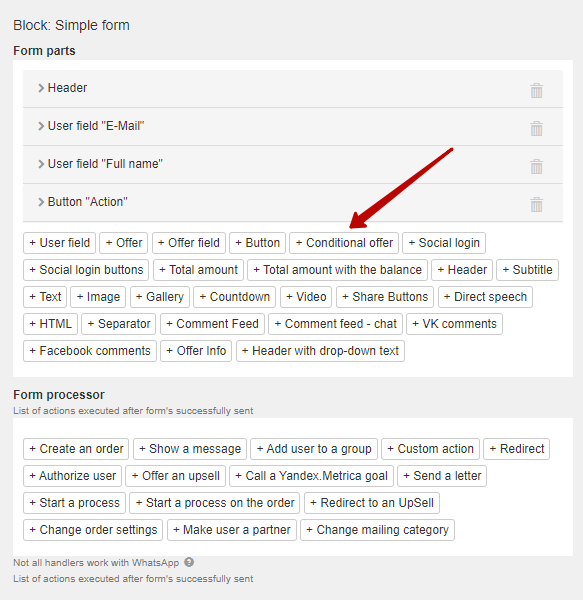Viewport: 583px width, 600px height.
Task: Add Call a Yandex.Metrica goal action
Action: tap(311, 476)
